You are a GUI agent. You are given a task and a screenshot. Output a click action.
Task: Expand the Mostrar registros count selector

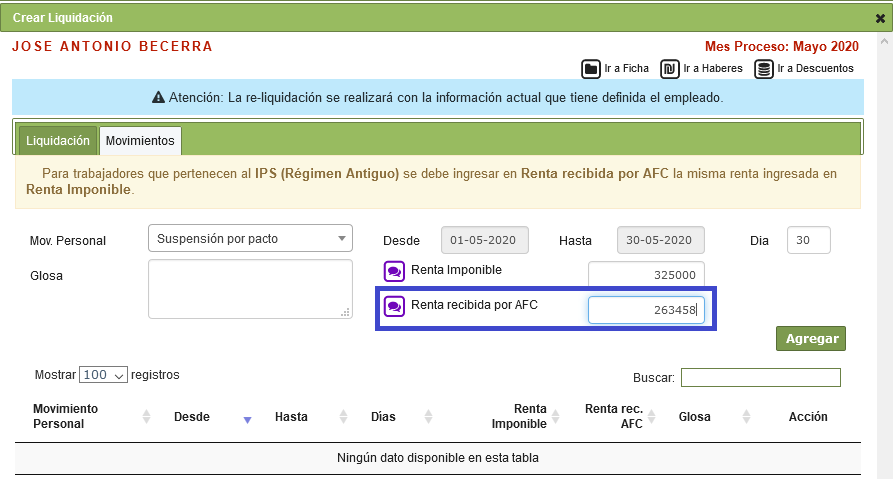click(x=104, y=375)
